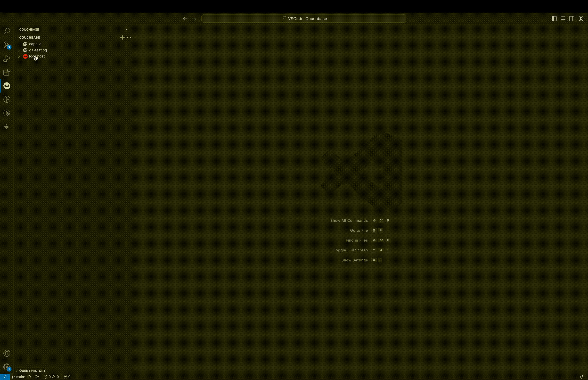This screenshot has width=588, height=380.
Task: Select the da-testing cluster row
Action: (73, 50)
